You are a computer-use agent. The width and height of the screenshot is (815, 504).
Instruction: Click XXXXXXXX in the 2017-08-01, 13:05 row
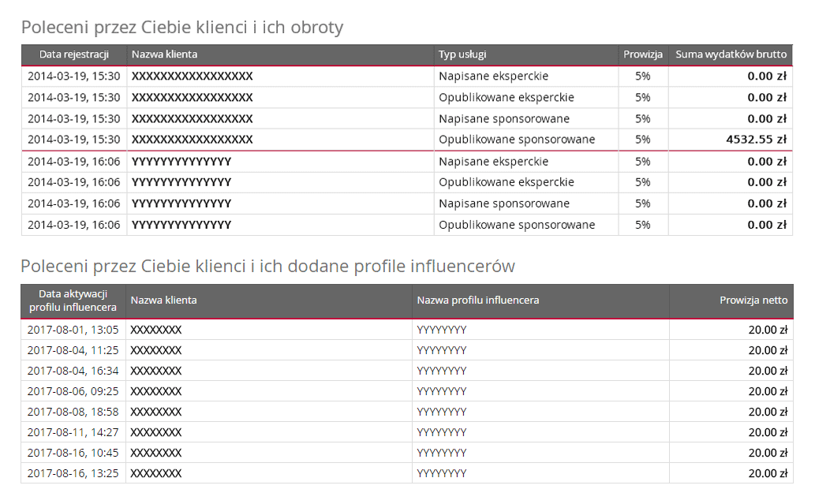[x=156, y=330]
